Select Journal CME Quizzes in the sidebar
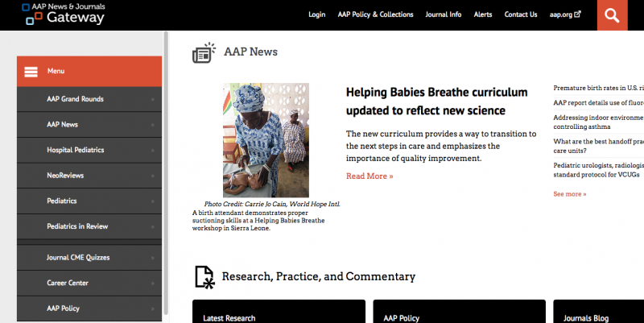Image resolution: width=644 pixels, height=323 pixels. tap(78, 258)
